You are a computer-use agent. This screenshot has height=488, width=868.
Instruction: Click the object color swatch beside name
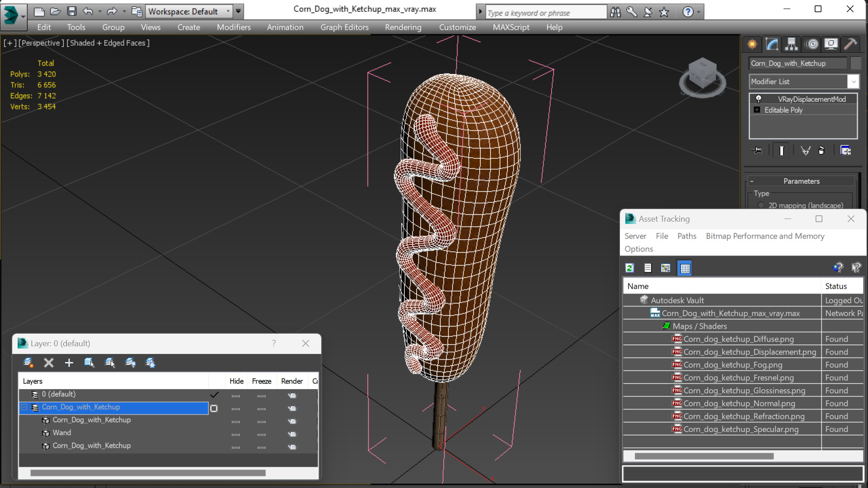point(855,63)
